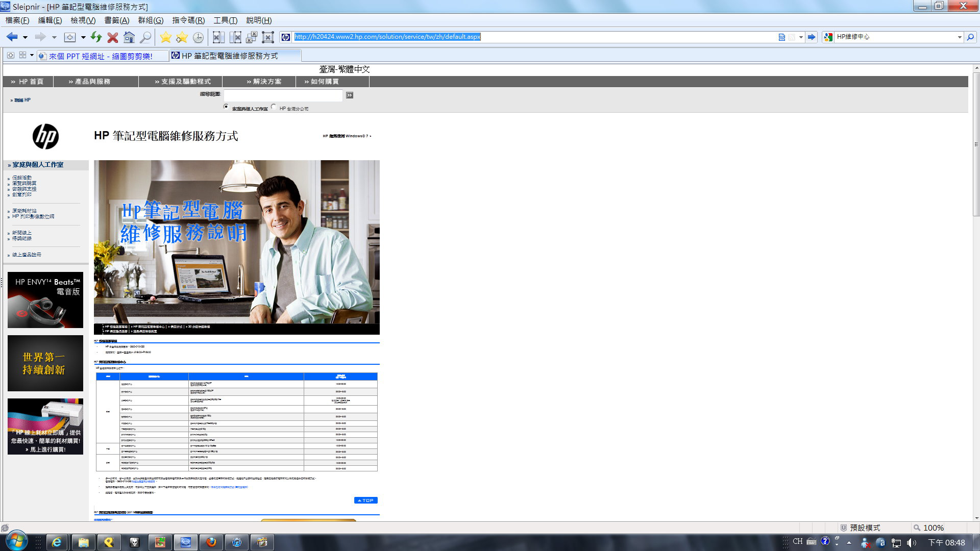Open Firefox from the Windows taskbar
Screen dimensions: 980x551
(211, 542)
